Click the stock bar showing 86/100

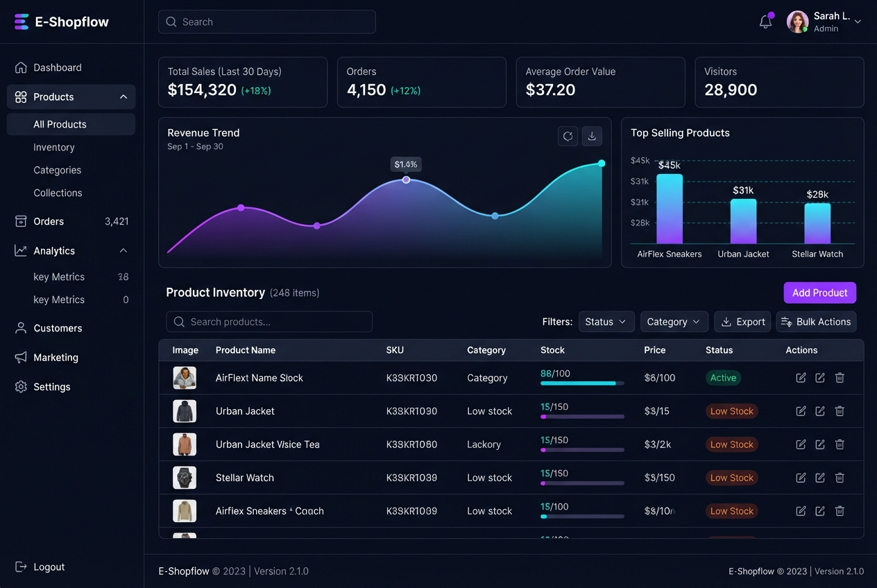tap(582, 383)
